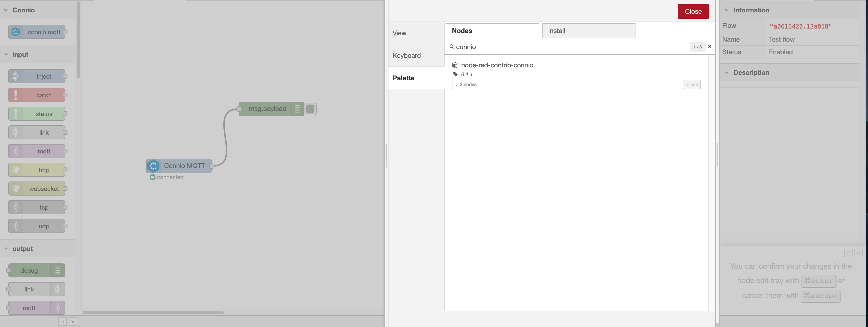Click the connio mqtt palette node icon
Viewport: 868px width, 327px height.
point(15,32)
